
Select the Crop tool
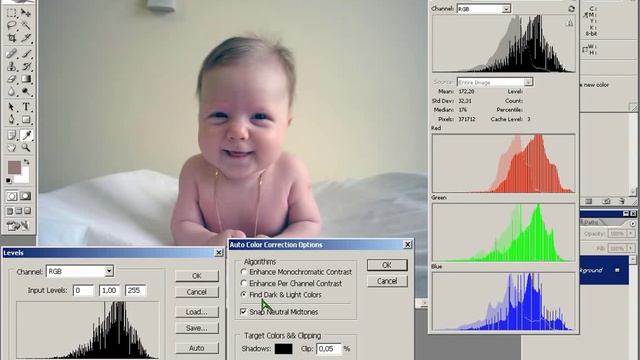tap(11, 38)
